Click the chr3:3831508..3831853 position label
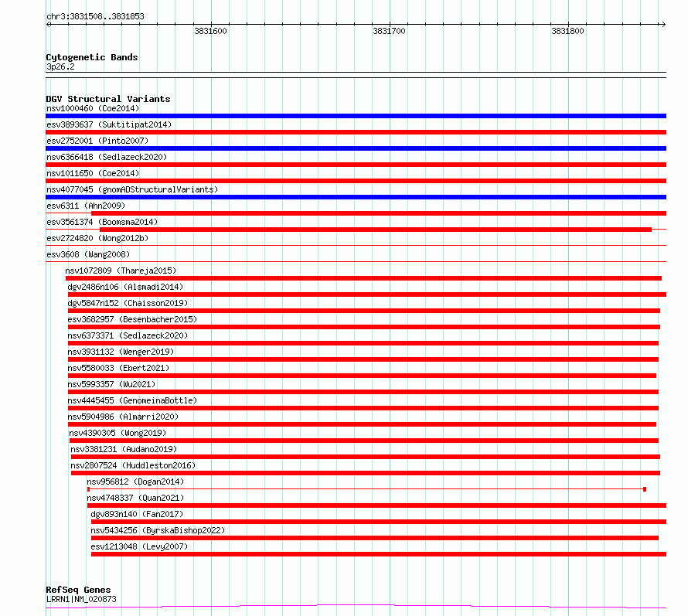This screenshot has width=688, height=616. point(95,17)
